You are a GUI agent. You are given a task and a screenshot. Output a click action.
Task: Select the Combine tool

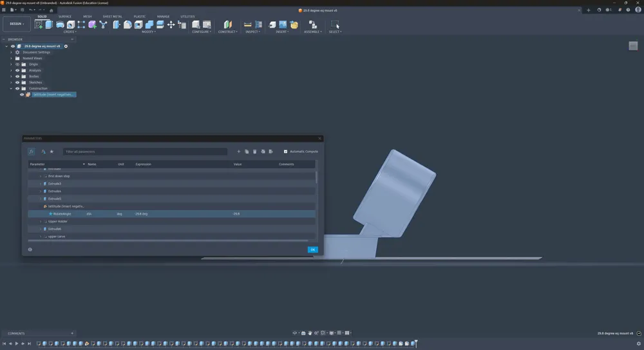pos(149,24)
